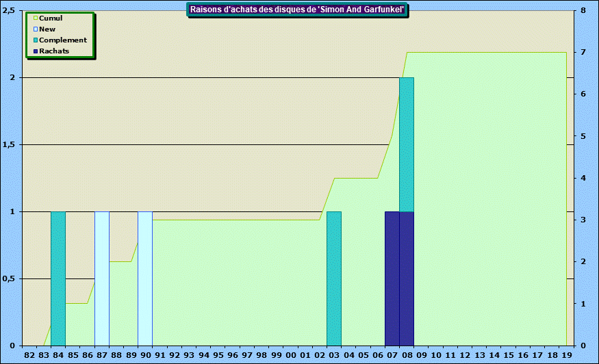Click the teal Complement bar at year 03
The height and width of the screenshot is (364, 599).
pos(334,278)
